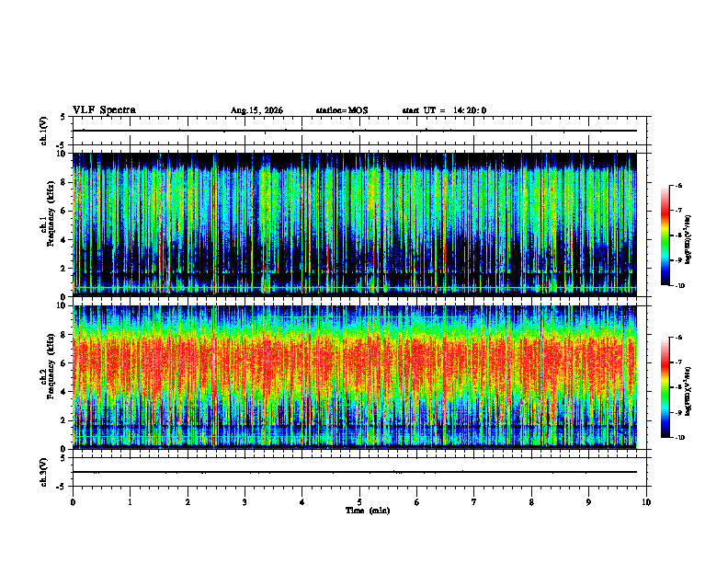Viewport: 728px width, 563px height.
Task: Click the ch.1(V) axis top label "5"
Action: click(63, 117)
